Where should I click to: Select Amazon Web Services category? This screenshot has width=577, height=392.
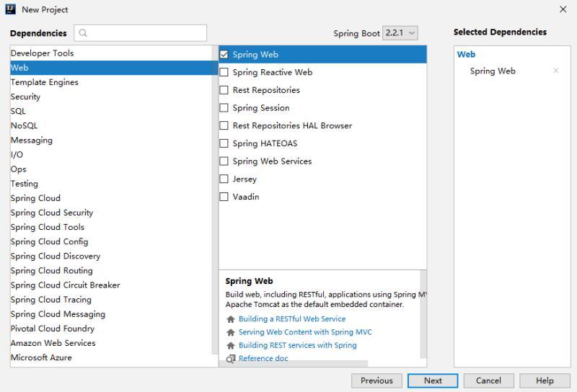pos(111,343)
